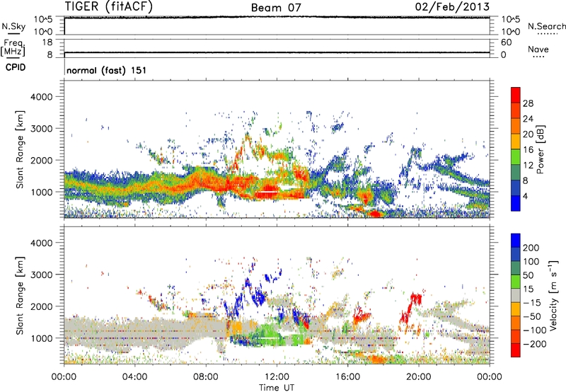Pick red Velocity segment below -200

point(516,350)
